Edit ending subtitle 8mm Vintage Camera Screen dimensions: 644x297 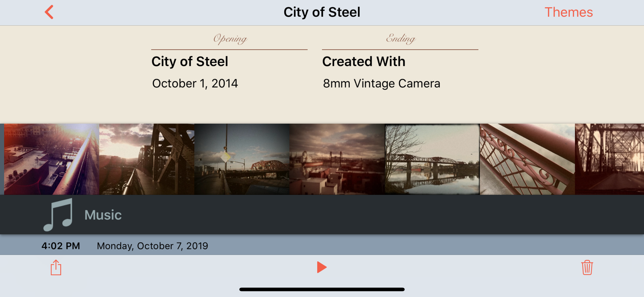click(381, 84)
